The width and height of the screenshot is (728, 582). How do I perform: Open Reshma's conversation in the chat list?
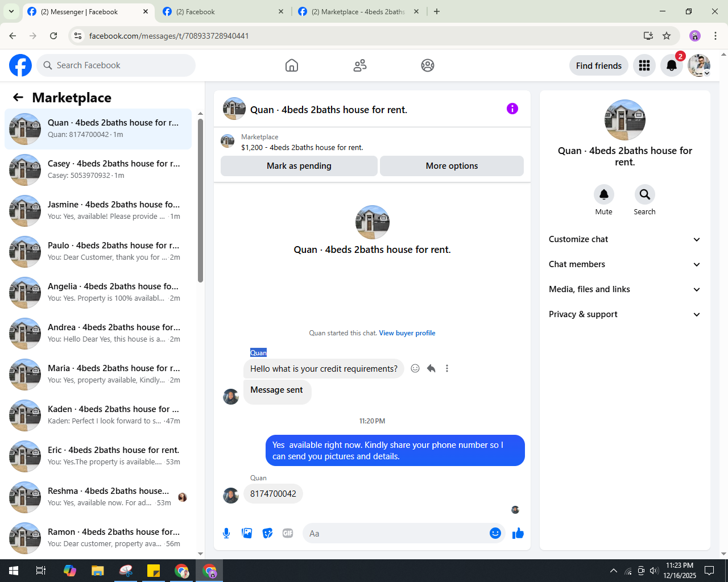click(x=98, y=497)
